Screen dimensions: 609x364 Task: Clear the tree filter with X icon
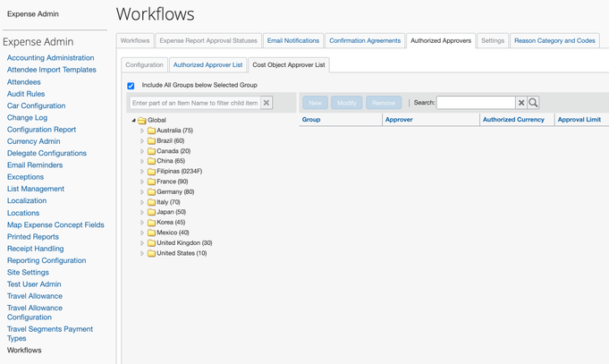tap(266, 103)
